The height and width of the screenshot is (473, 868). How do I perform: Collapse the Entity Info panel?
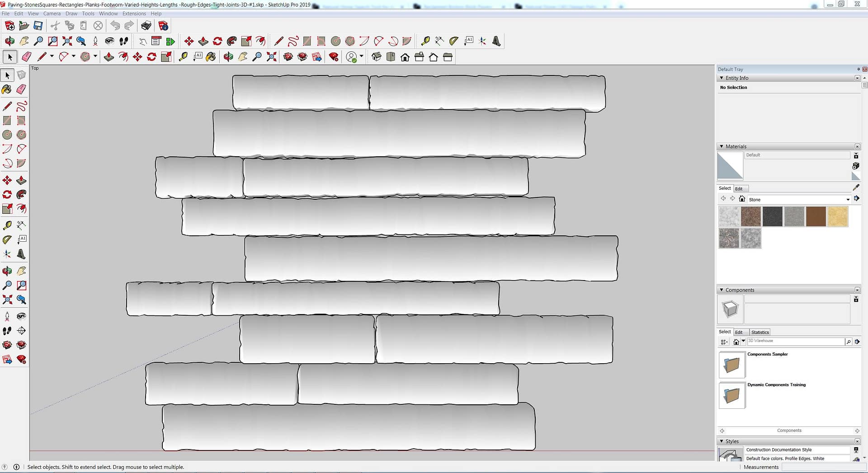pyautogui.click(x=722, y=78)
